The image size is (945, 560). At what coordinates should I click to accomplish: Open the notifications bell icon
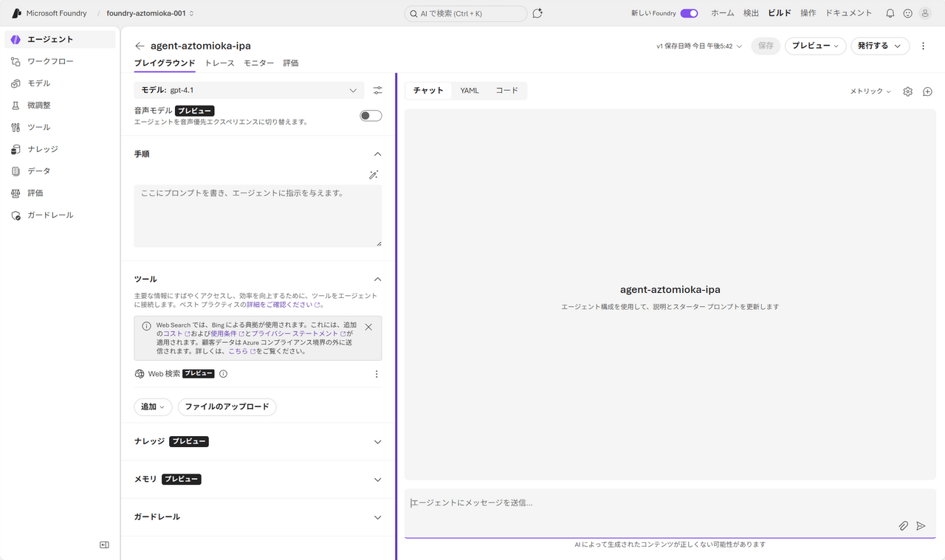[x=890, y=13]
